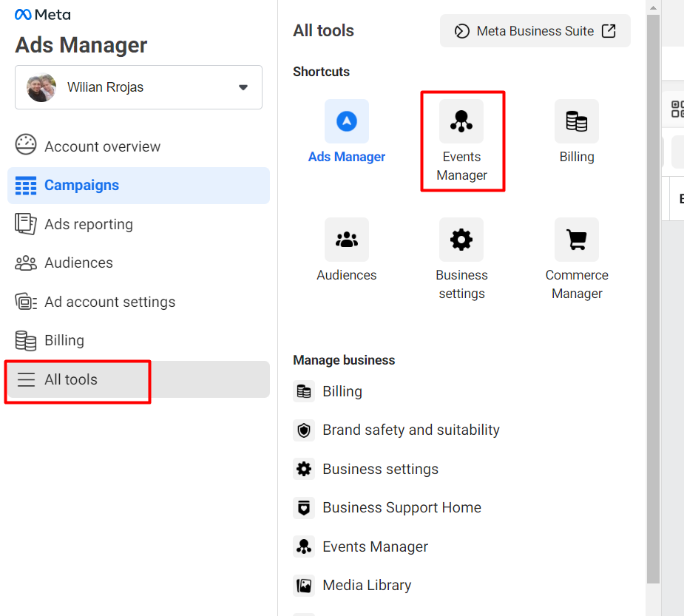Click the "Shortcuts" section heading
Screen dimensions: 684x616
[321, 72]
